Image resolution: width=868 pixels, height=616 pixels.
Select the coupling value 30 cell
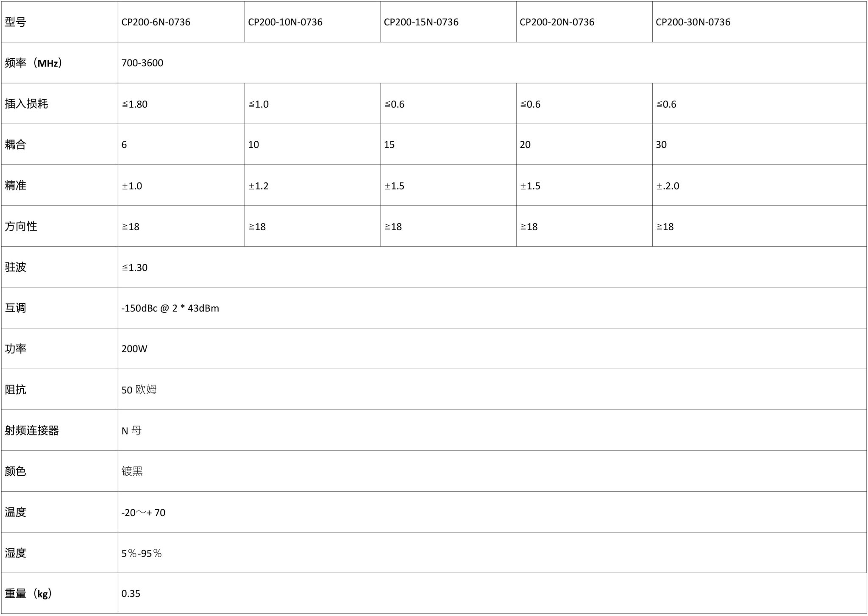pos(759,145)
